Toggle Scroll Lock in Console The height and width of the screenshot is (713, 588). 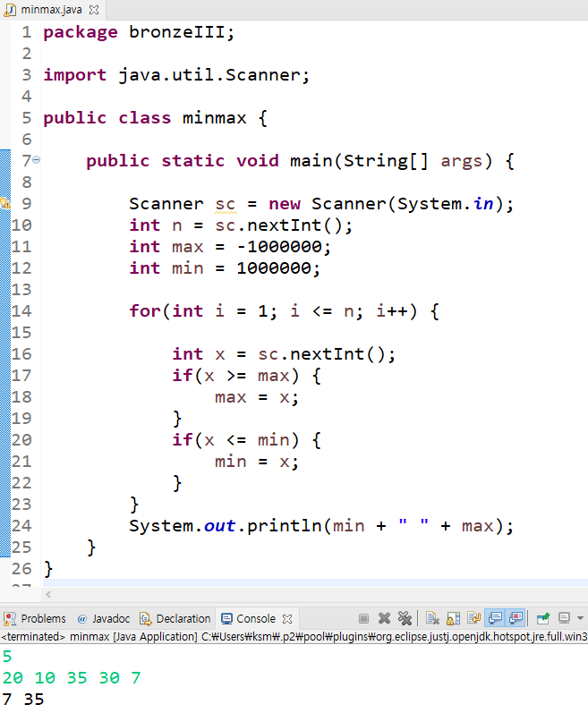point(454,618)
